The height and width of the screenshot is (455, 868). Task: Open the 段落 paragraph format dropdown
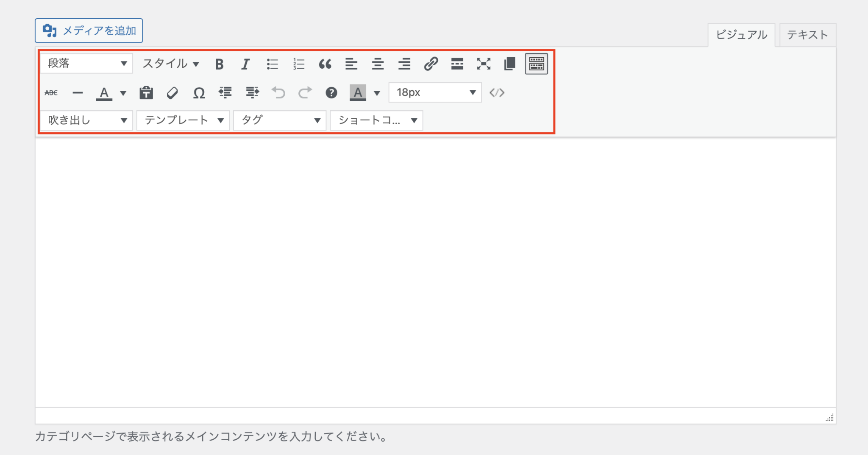tap(86, 64)
